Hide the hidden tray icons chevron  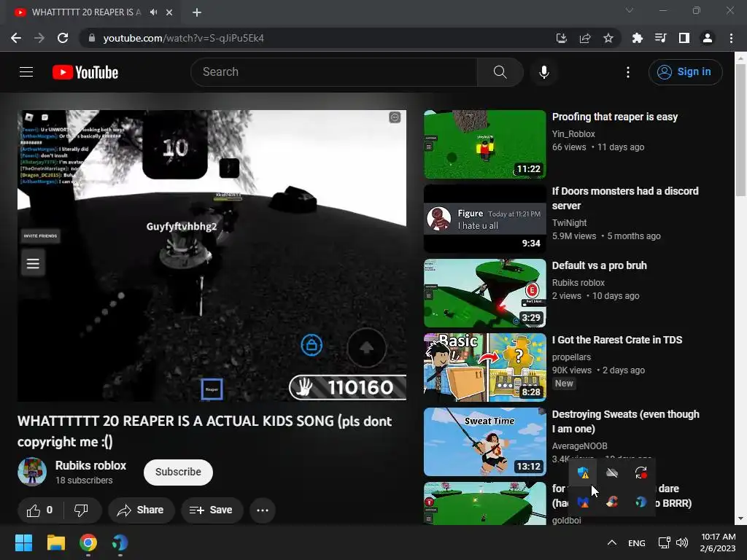point(612,542)
